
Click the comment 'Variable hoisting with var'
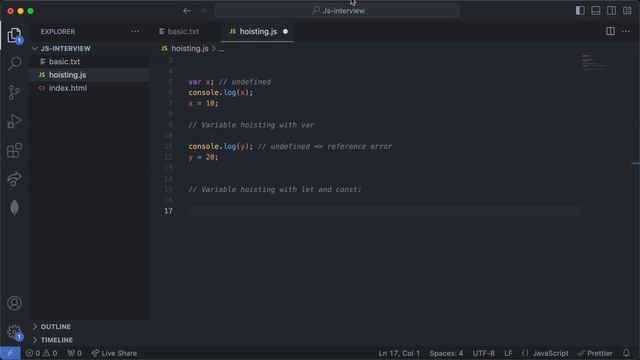point(251,125)
